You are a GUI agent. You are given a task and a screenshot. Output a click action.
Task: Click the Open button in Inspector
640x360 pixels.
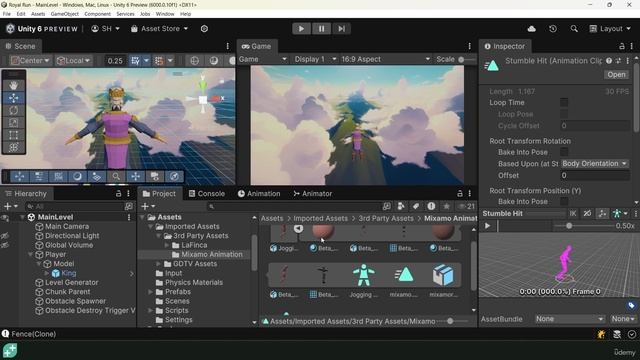tap(616, 75)
